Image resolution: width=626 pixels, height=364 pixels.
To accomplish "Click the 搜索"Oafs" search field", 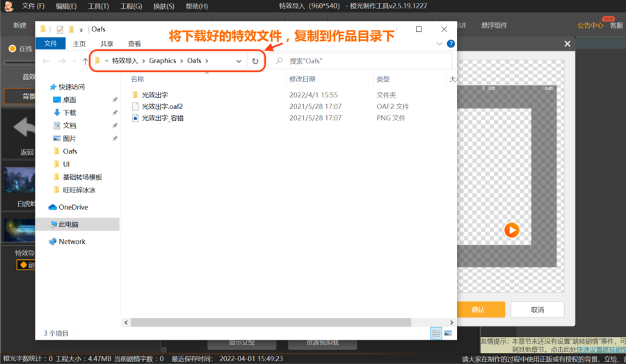I will pos(362,61).
